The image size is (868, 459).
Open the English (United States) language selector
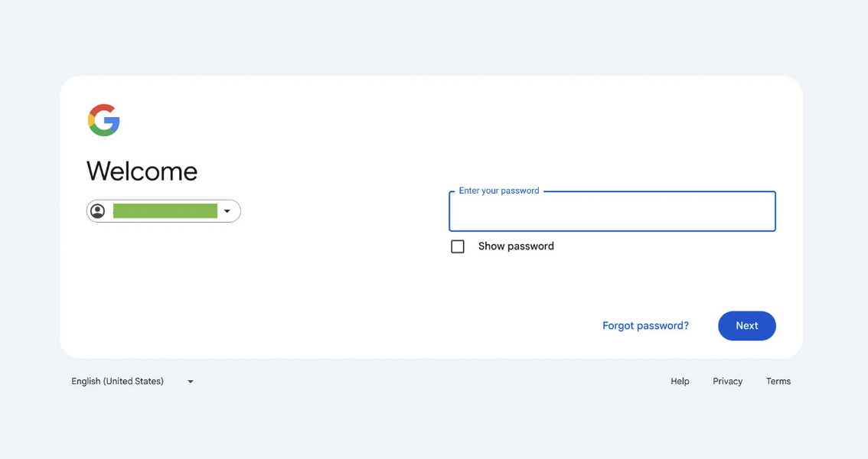click(x=118, y=381)
